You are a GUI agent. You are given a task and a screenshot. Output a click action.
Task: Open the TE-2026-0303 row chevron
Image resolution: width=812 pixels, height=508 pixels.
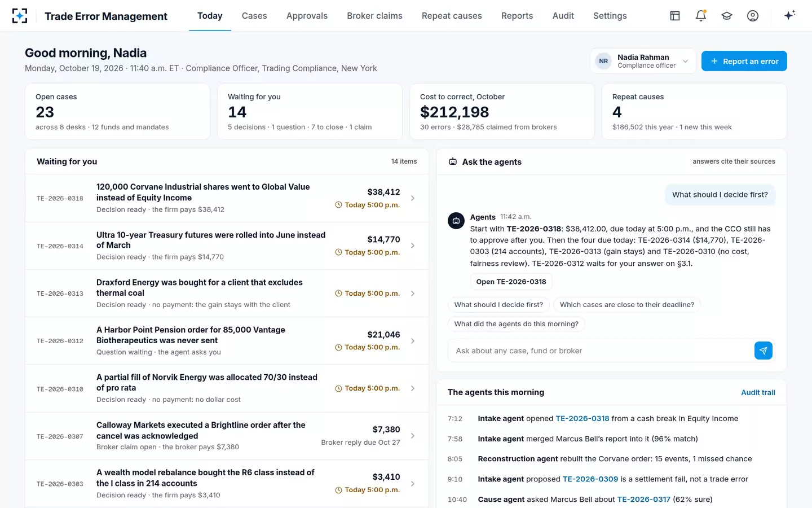pyautogui.click(x=413, y=484)
